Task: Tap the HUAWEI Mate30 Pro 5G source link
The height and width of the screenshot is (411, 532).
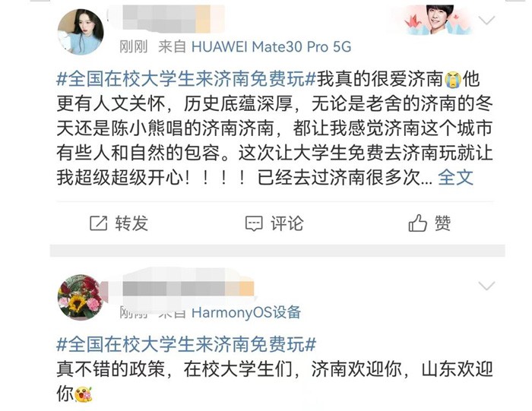Action: [271, 47]
